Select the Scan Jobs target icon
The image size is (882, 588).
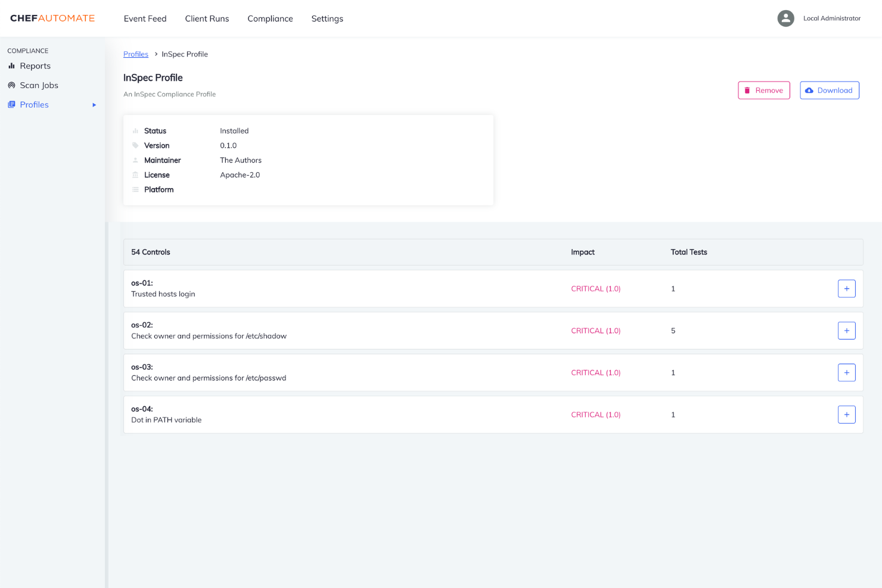click(12, 85)
